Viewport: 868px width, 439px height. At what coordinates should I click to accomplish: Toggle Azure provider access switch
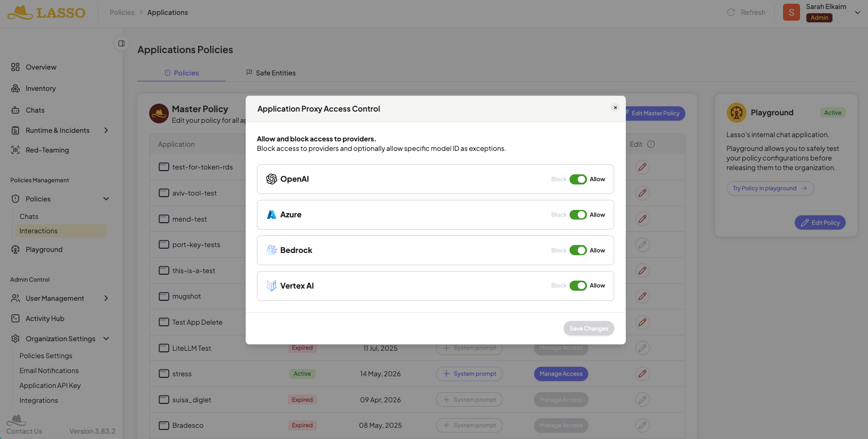(578, 215)
